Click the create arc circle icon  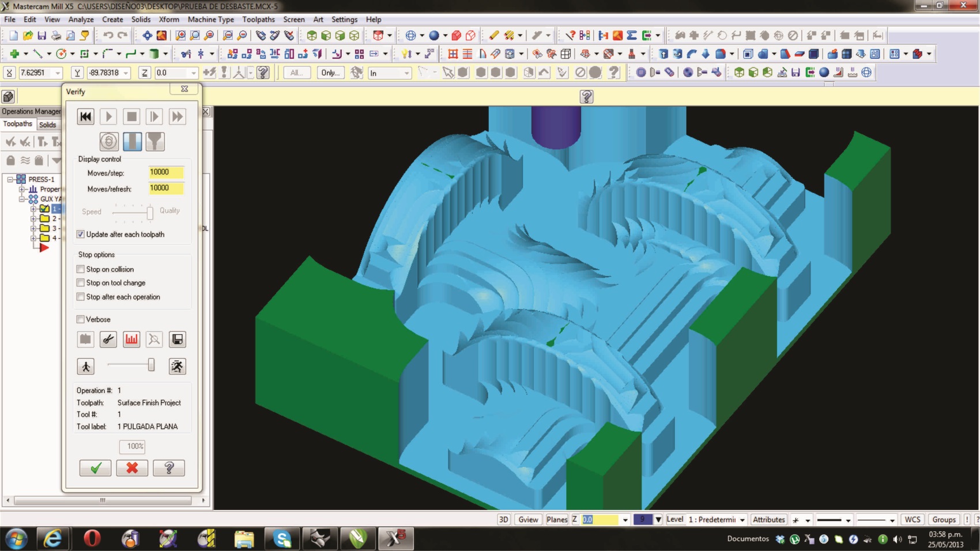coord(61,54)
